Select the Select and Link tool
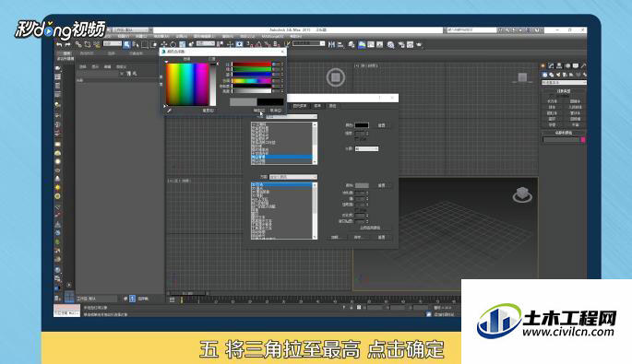The image size is (632, 364). click(78, 44)
